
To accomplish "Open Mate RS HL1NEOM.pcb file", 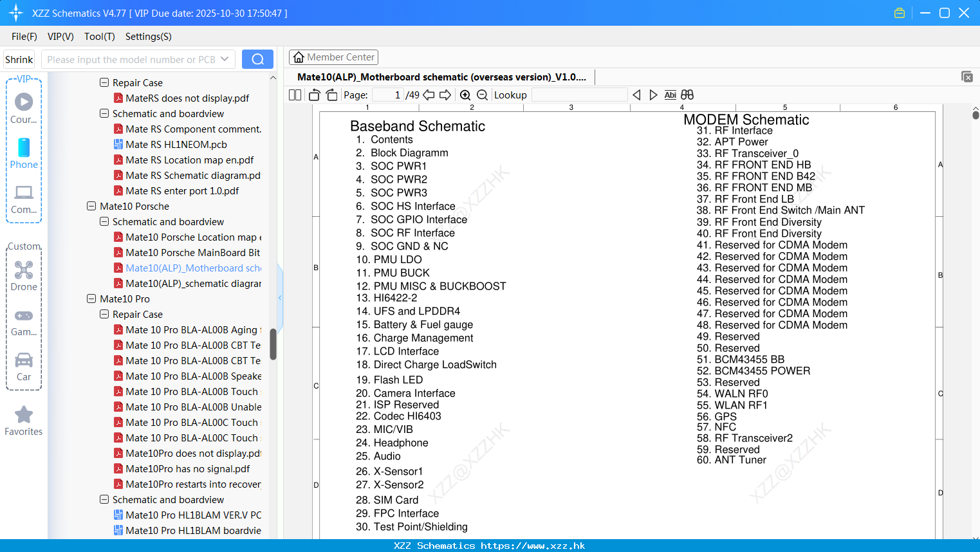I will [171, 144].
